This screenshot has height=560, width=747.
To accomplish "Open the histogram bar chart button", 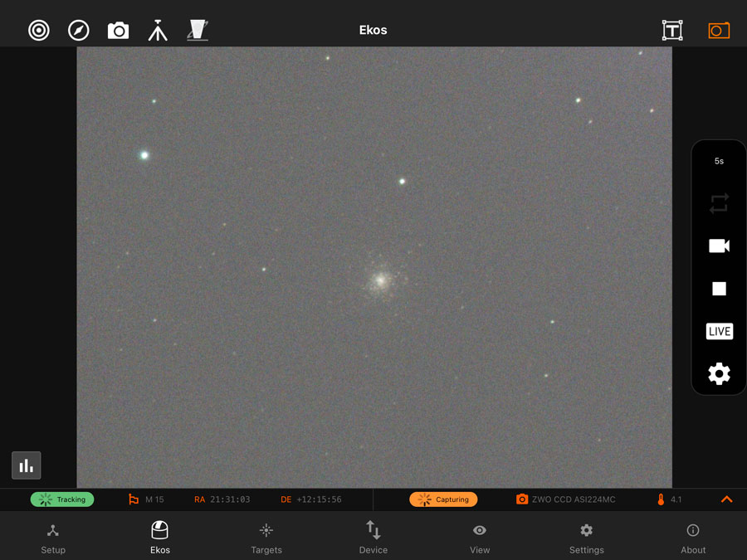I will 27,465.
